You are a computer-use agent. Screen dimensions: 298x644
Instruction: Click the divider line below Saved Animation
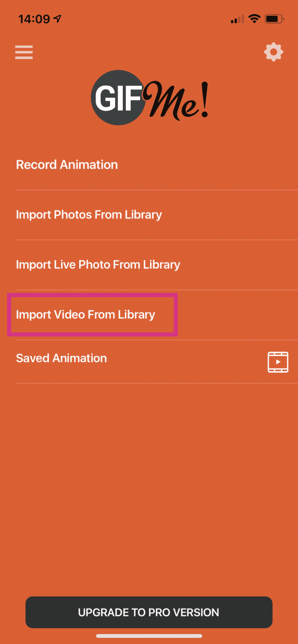tap(157, 383)
